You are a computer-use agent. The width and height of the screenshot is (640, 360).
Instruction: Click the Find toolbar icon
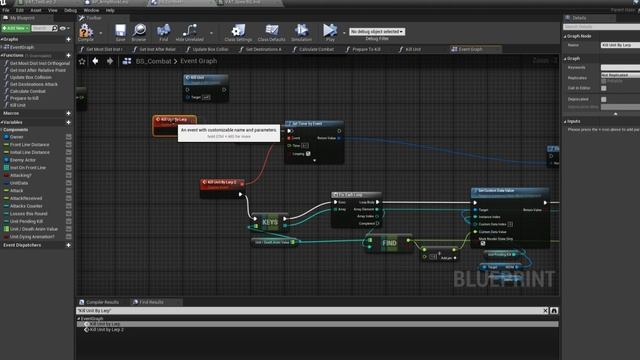coord(164,32)
